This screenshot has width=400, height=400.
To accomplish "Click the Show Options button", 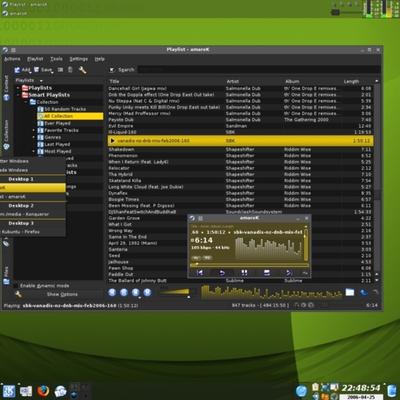I will tap(62, 294).
